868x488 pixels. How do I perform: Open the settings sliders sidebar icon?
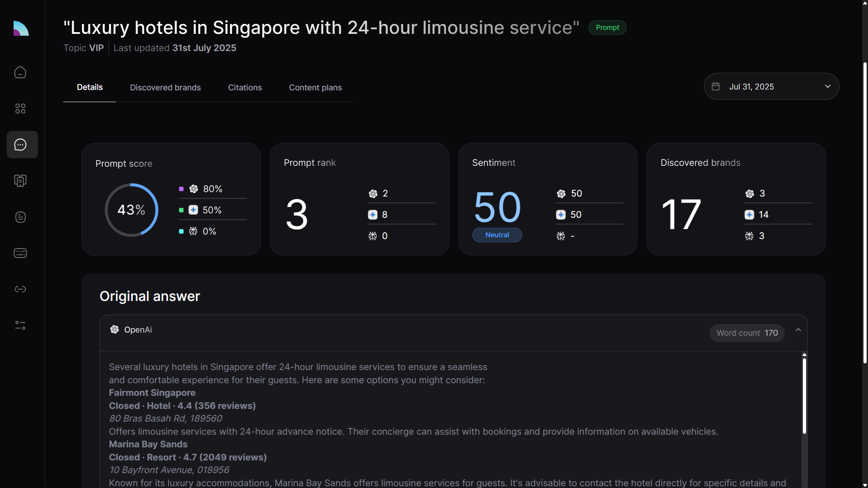click(x=20, y=325)
